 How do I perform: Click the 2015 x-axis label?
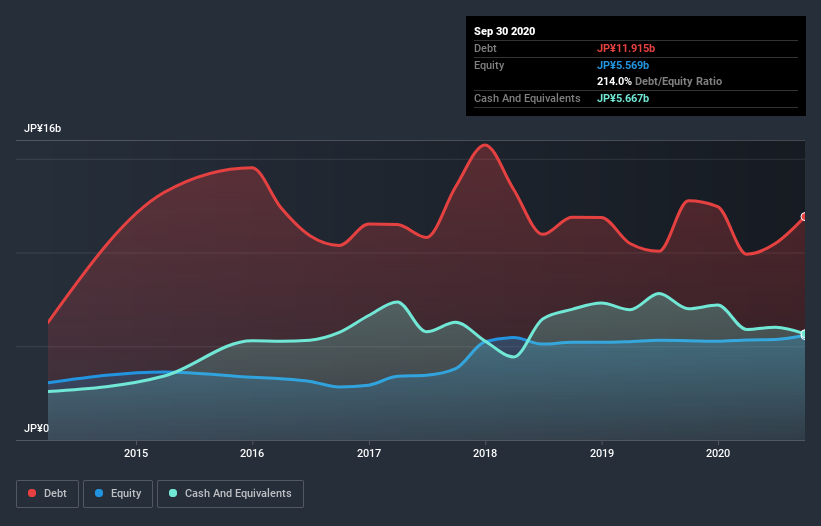point(136,453)
